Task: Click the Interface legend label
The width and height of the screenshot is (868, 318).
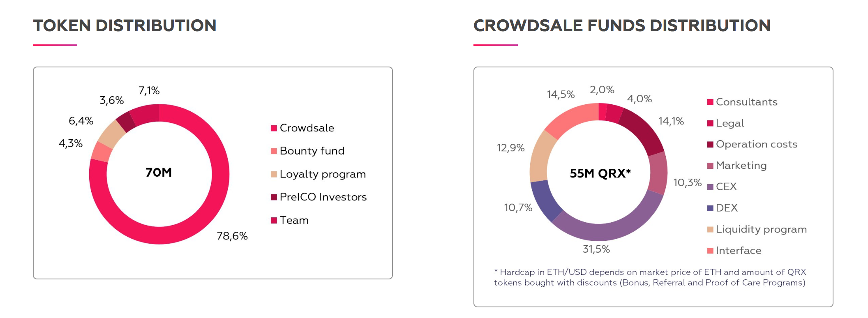Action: click(739, 251)
